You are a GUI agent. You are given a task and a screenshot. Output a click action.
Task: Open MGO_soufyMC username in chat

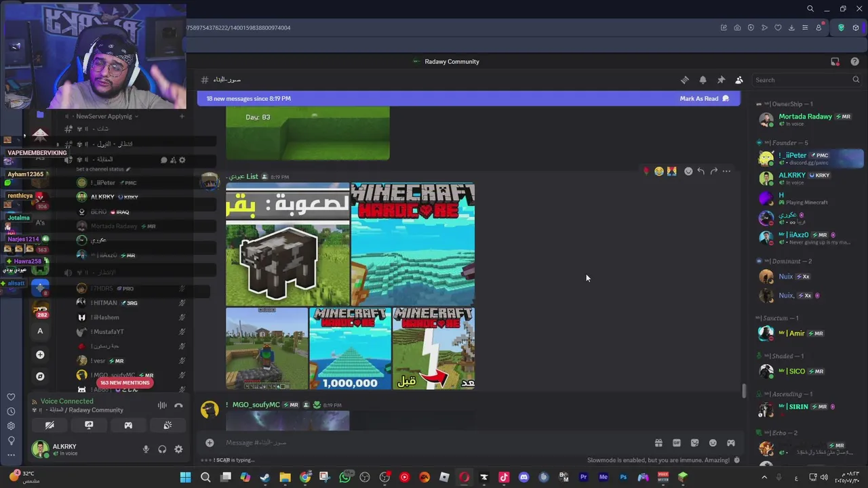(256, 405)
